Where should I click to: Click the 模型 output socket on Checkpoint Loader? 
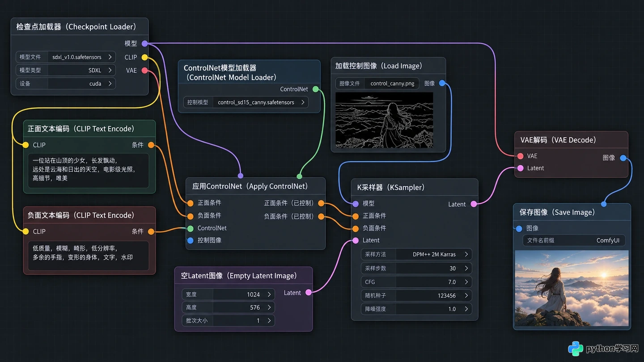(144, 43)
